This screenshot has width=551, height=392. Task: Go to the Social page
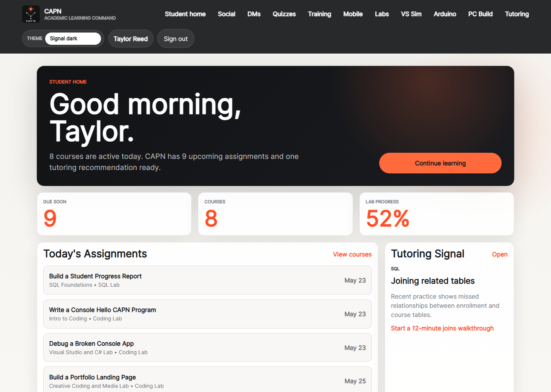(x=227, y=14)
